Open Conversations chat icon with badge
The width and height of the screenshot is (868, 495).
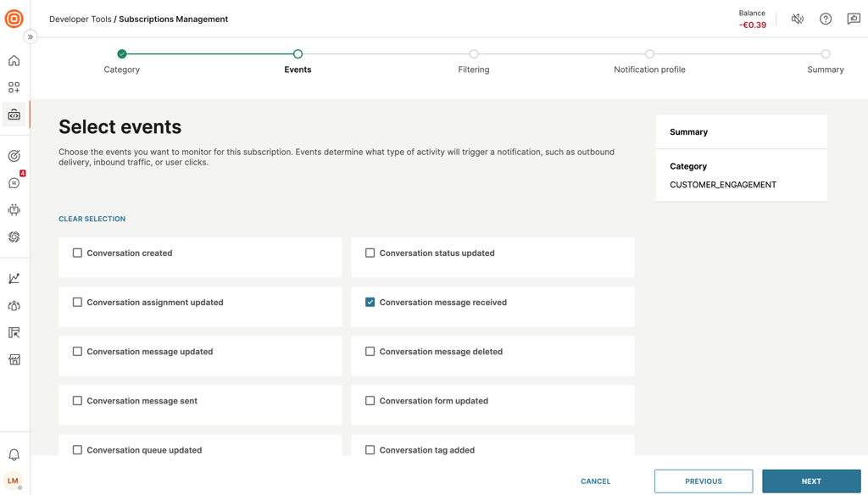tap(14, 183)
